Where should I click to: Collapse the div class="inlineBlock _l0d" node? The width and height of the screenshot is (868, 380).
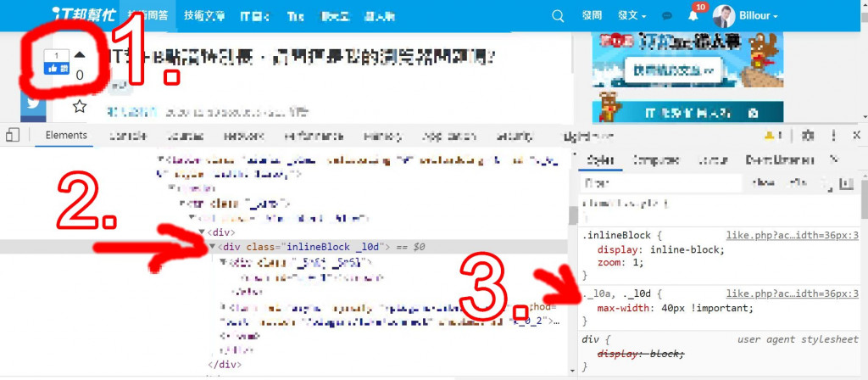(x=213, y=247)
